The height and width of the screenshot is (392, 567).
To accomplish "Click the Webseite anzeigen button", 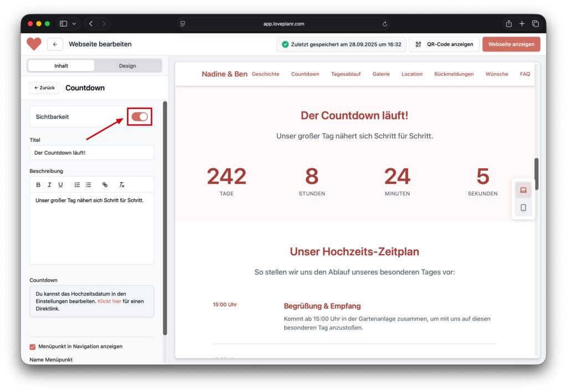I will 511,44.
